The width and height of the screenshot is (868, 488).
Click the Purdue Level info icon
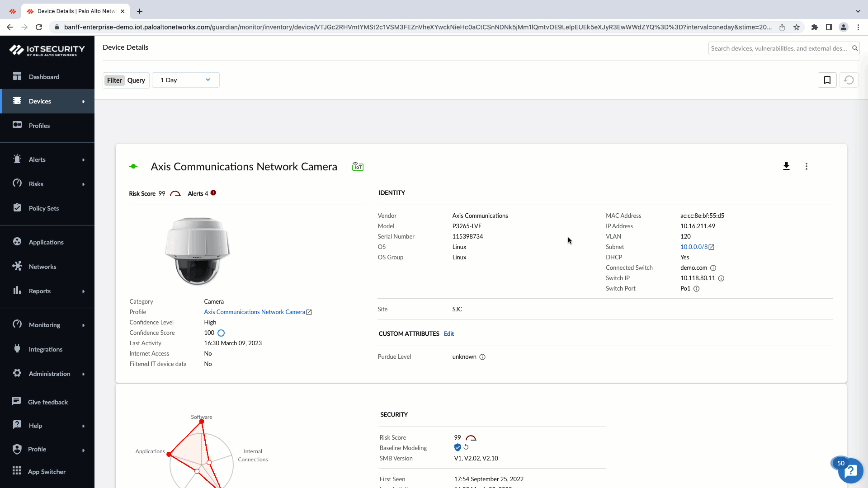tap(482, 357)
